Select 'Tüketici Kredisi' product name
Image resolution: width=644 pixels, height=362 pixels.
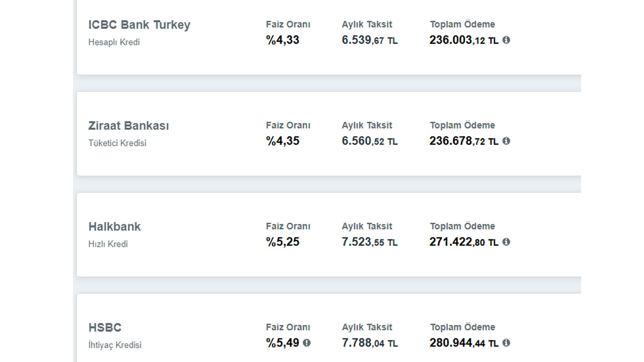coord(117,143)
